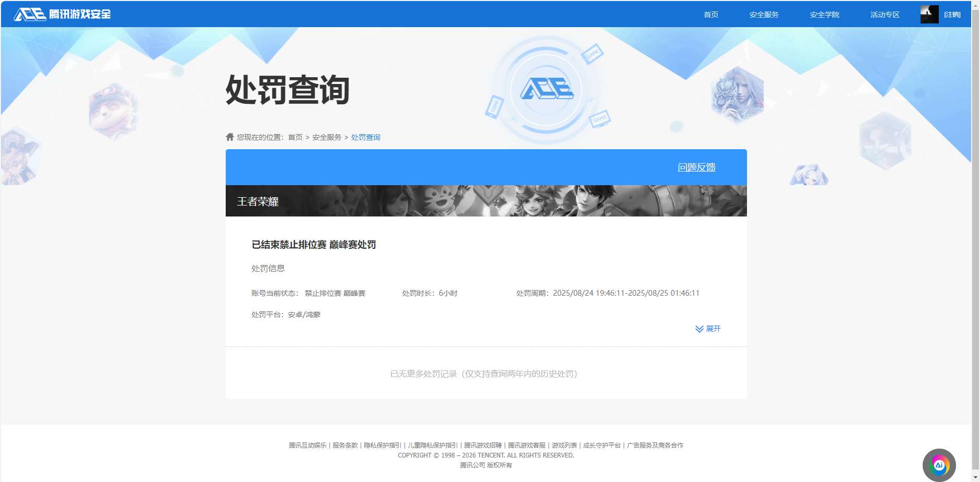
Task: Click the [注销] logout link
Action: pos(952,14)
